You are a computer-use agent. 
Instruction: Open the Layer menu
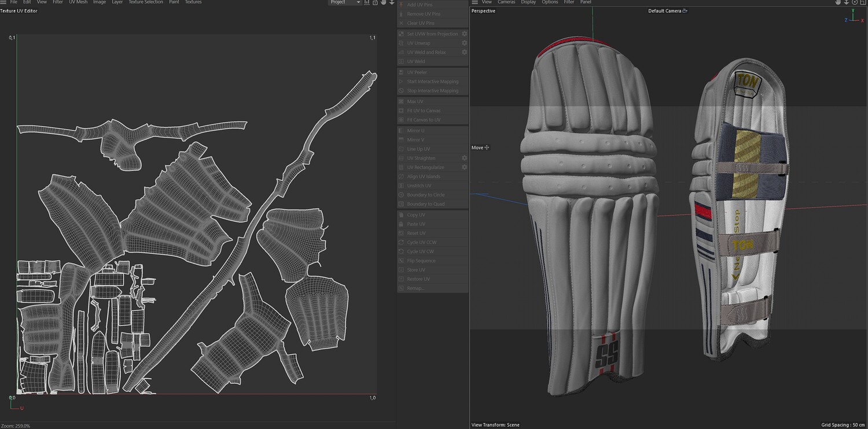(x=117, y=2)
